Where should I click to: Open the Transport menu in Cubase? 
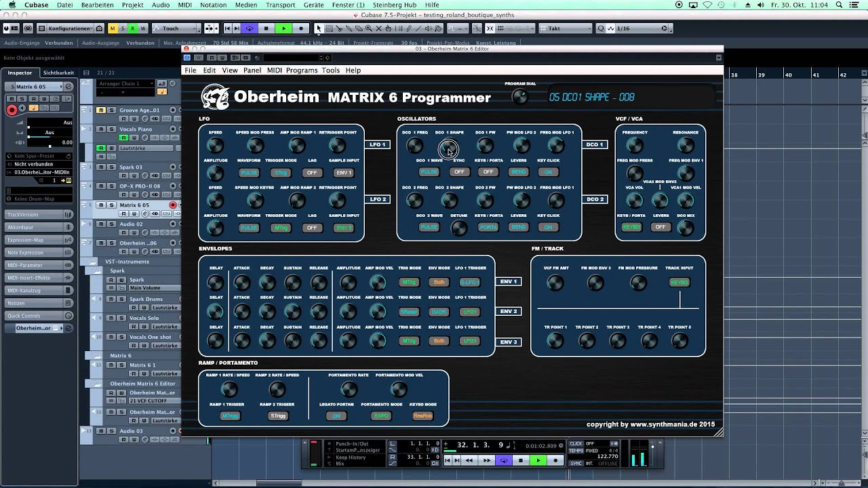[x=280, y=5]
